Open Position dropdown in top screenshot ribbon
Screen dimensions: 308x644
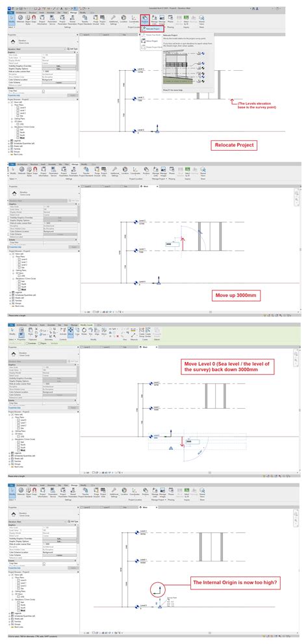tap(144, 19)
